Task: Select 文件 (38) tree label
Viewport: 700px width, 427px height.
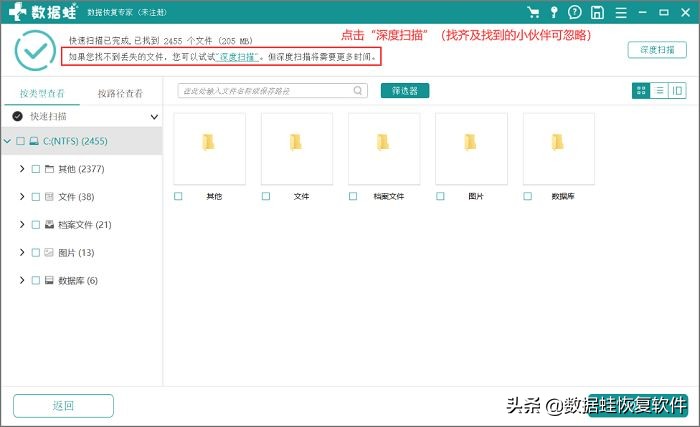Action: [x=76, y=197]
